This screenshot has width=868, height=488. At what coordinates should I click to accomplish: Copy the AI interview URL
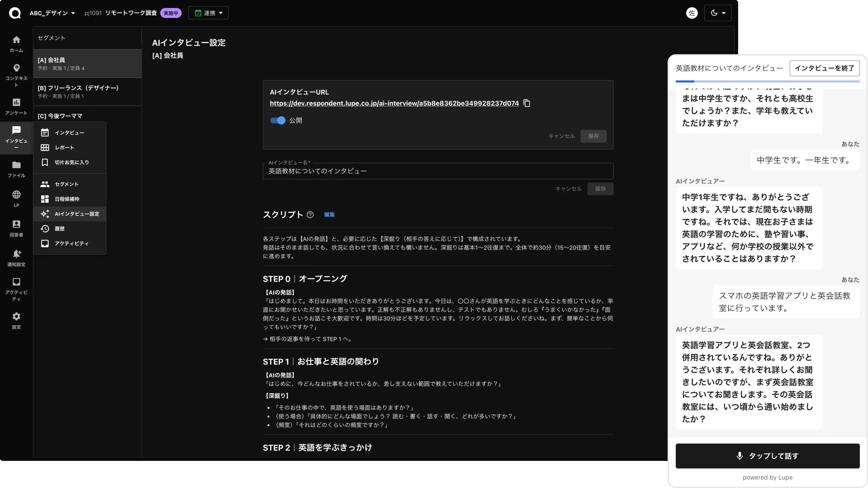point(527,103)
